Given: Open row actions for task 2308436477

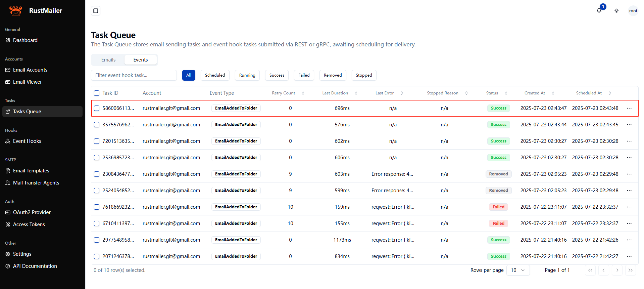Looking at the screenshot, I should click(x=629, y=174).
